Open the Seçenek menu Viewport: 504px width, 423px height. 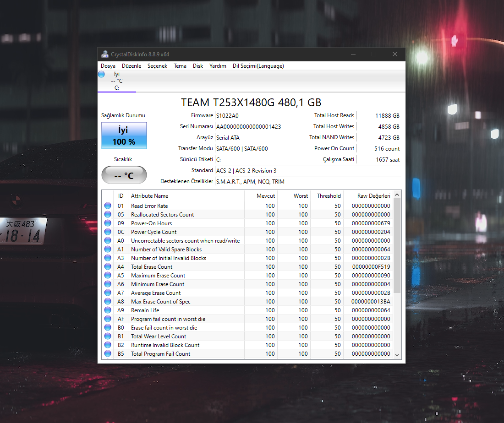[x=157, y=66]
